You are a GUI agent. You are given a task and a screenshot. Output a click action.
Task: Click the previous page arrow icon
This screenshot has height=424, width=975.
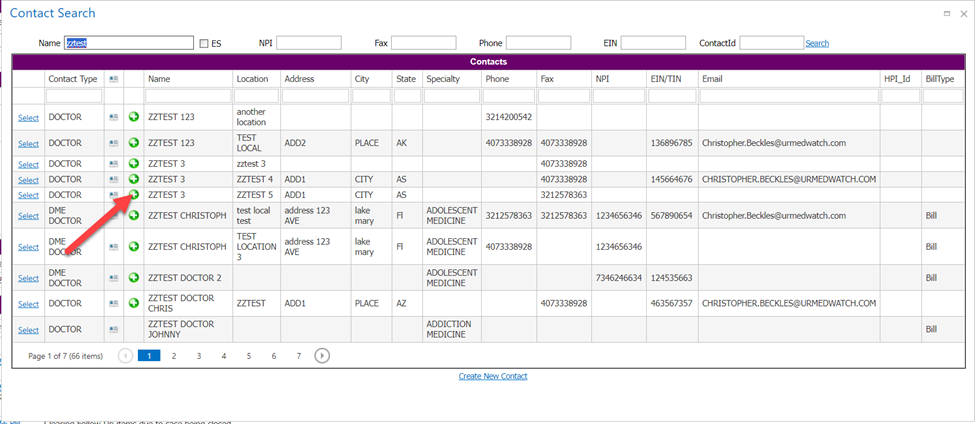tap(125, 355)
